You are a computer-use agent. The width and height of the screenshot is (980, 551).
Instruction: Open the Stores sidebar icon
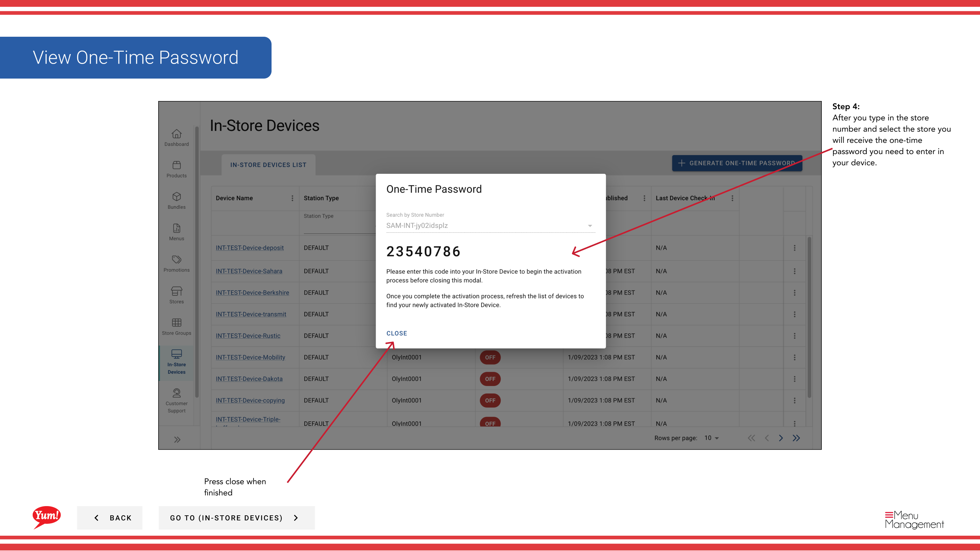[x=177, y=291]
